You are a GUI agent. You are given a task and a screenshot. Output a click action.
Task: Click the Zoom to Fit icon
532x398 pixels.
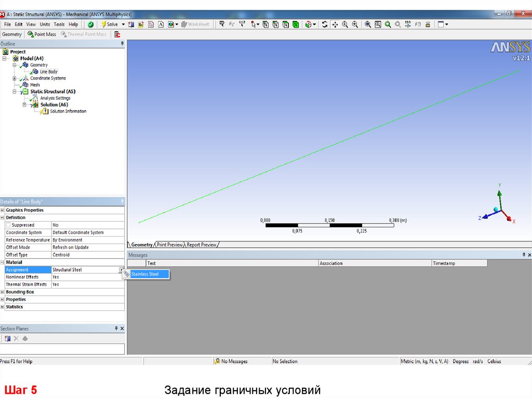368,24
